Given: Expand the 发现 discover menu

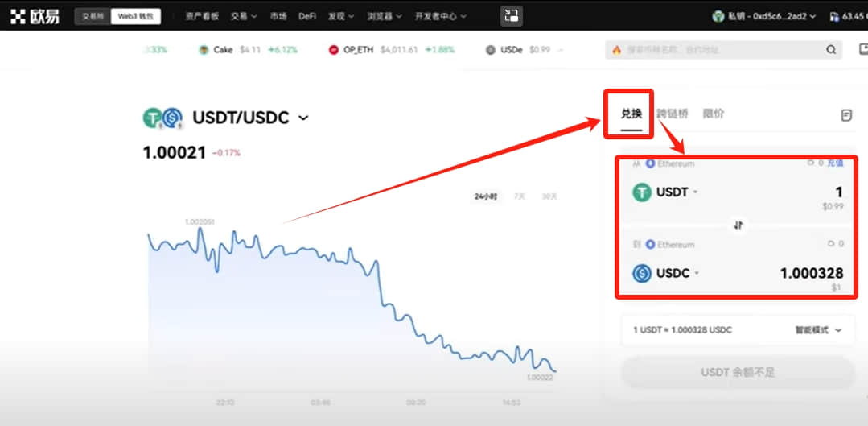Looking at the screenshot, I should coord(340,17).
